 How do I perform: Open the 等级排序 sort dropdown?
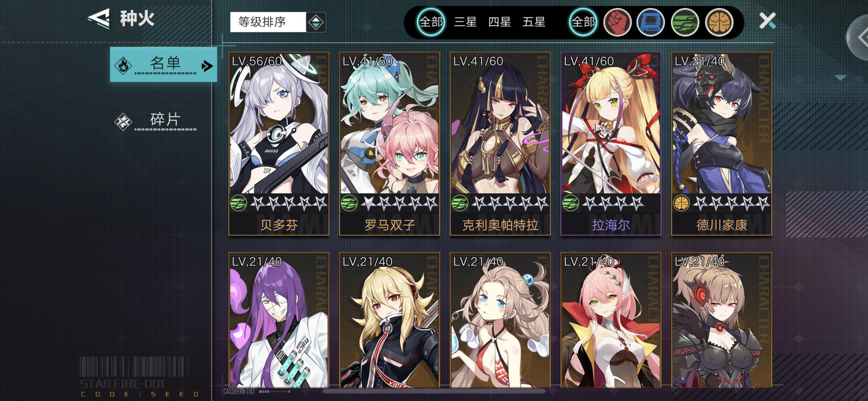click(x=268, y=22)
